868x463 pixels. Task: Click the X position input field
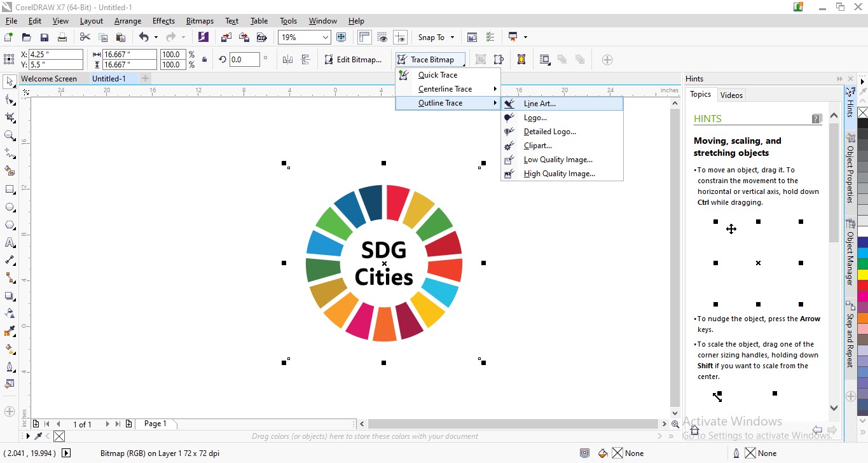coord(56,55)
